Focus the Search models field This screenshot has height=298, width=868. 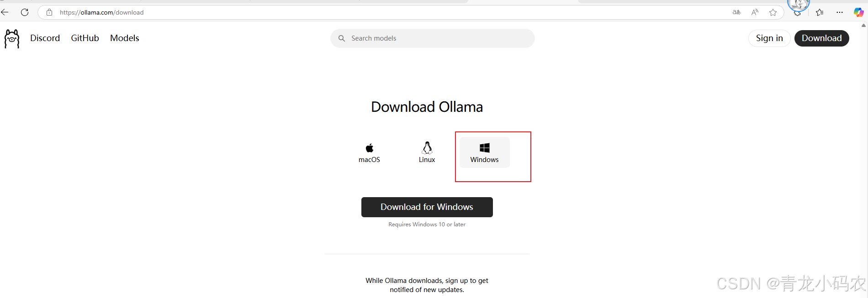coord(432,38)
